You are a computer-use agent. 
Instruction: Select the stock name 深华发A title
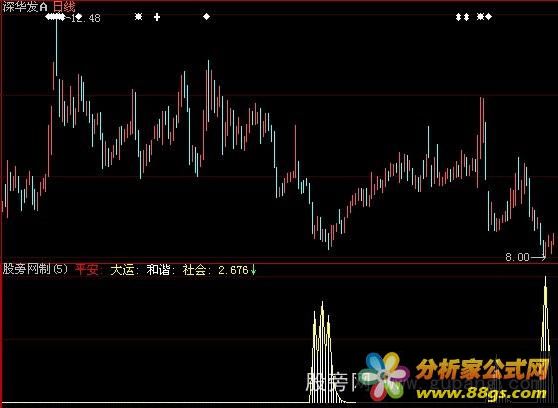coord(25,6)
